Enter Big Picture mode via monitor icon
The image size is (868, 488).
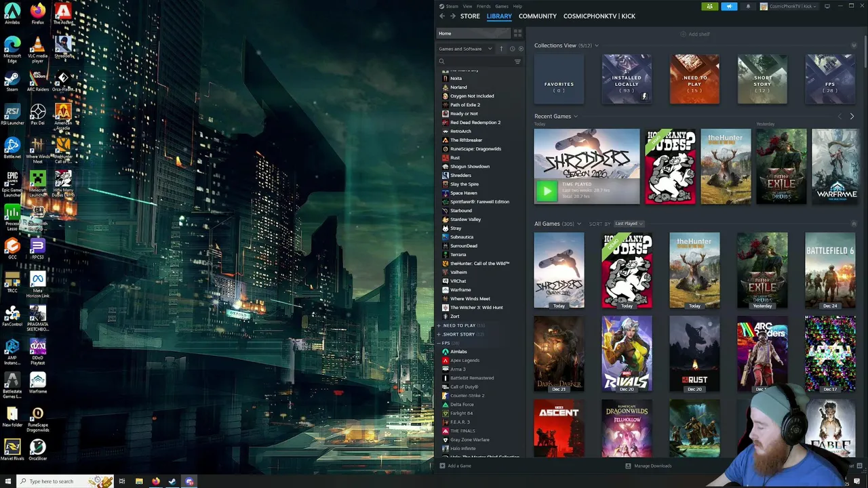tap(827, 6)
